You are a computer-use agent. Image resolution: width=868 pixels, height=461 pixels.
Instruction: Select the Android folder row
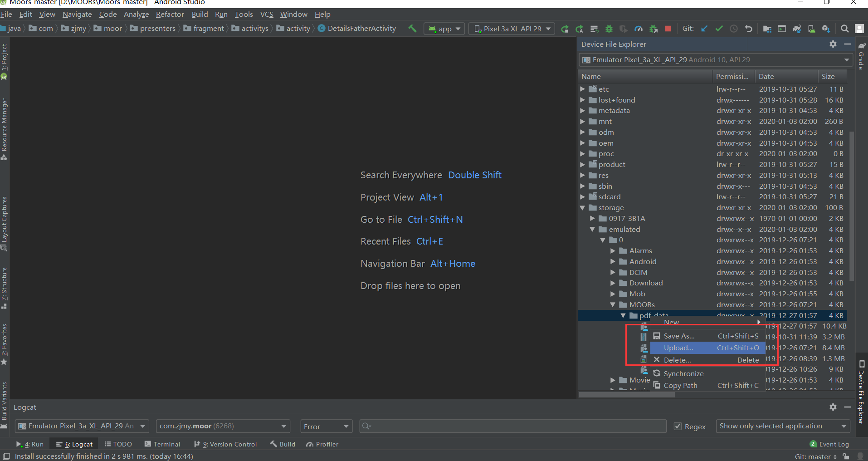click(713, 262)
